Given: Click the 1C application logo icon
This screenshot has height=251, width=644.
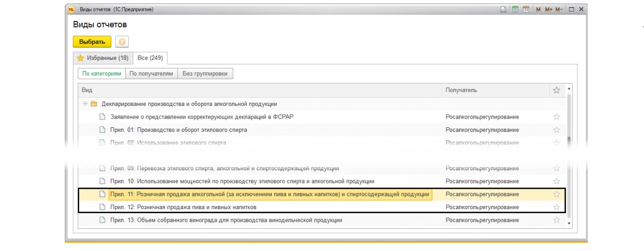Looking at the screenshot, I should tap(71, 9).
